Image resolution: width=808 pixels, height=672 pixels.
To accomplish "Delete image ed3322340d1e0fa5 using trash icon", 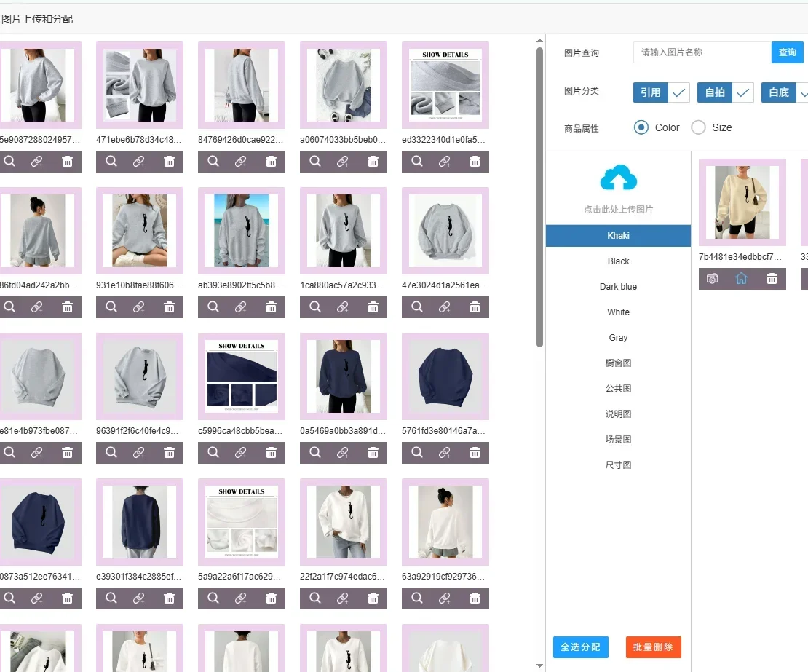I will [475, 162].
